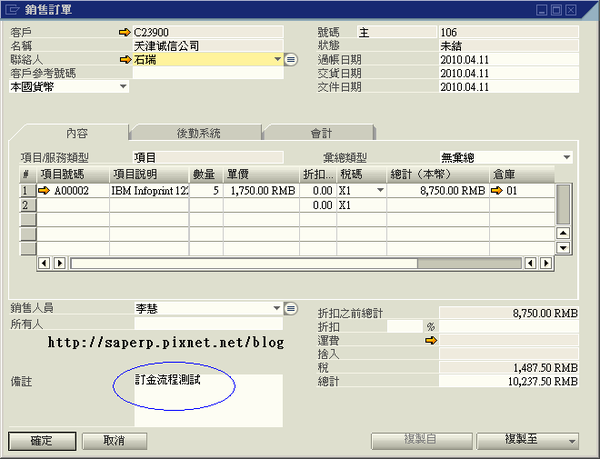This screenshot has height=459, width=600.
Task: Expand the 聯絡人 contact dropdown
Action: coord(277,60)
